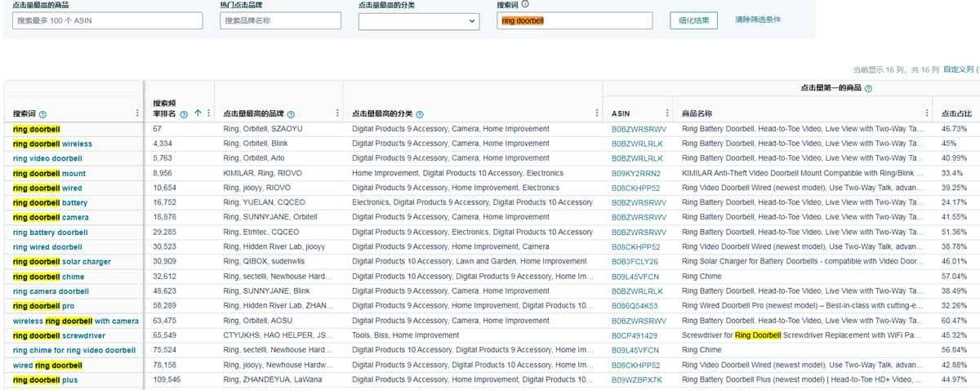Open 点击量最高的品牌 column three-dot menu
980x390 pixels.
[x=336, y=113]
